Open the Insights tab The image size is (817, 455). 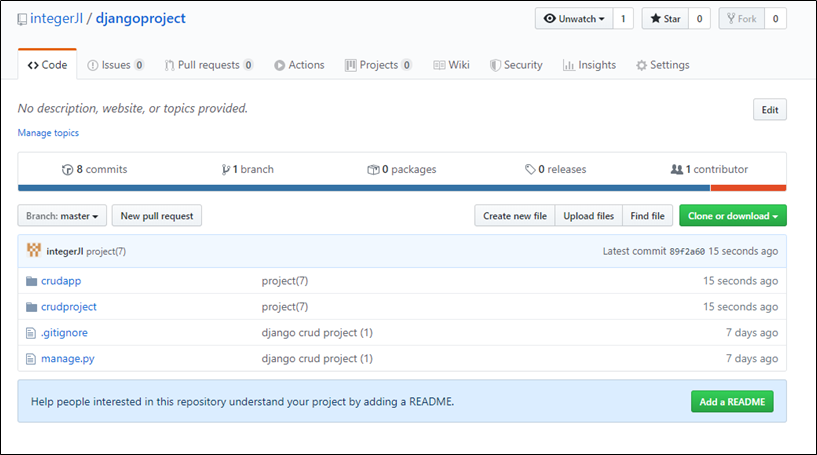[x=589, y=65]
